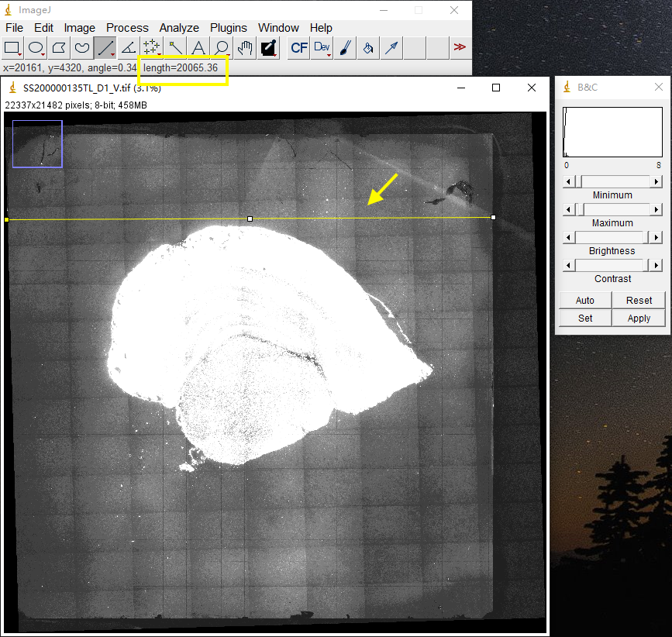Open the Edit menu
672x637 pixels.
(x=43, y=28)
